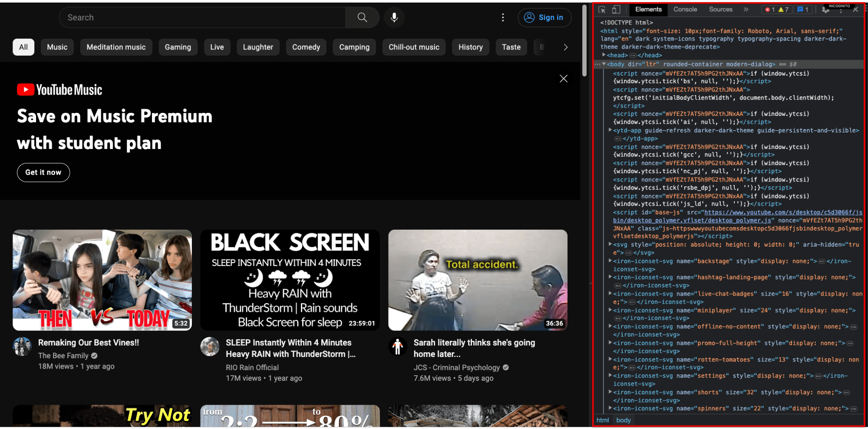
Task: Expand the iron-iconset-svg rotten-tomatoes node
Action: click(610, 359)
